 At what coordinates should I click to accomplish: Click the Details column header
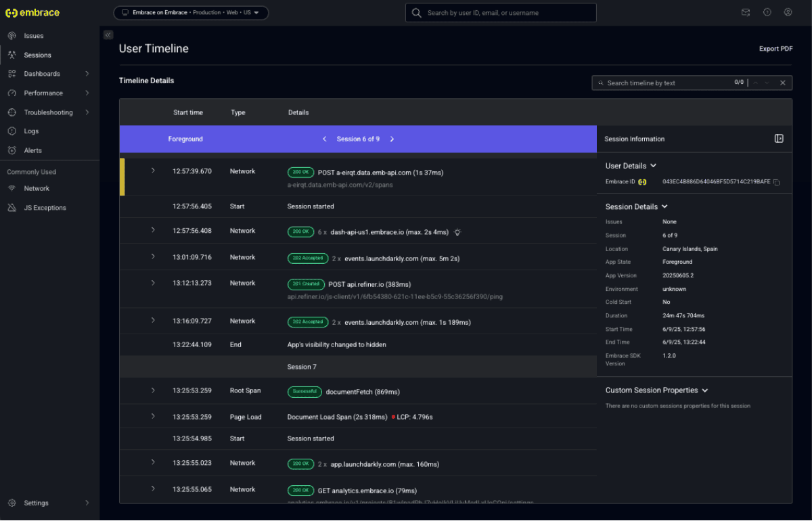coord(298,112)
